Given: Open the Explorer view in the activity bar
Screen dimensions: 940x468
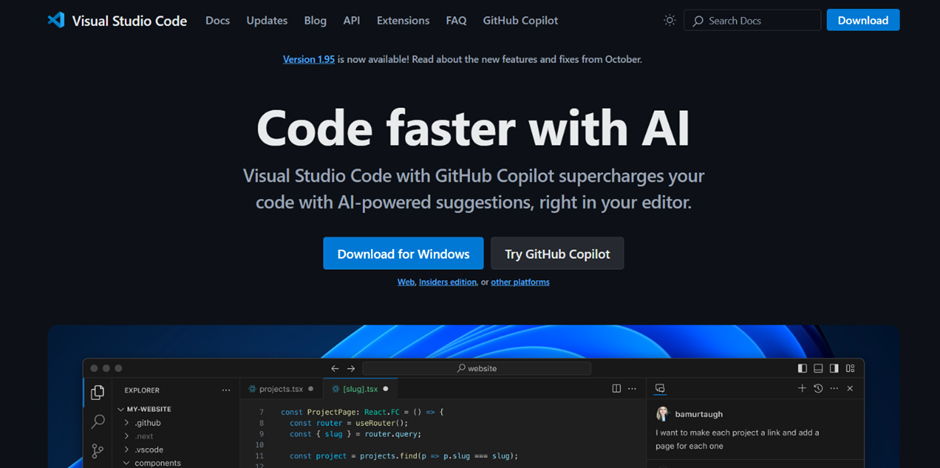Looking at the screenshot, I should (x=97, y=392).
